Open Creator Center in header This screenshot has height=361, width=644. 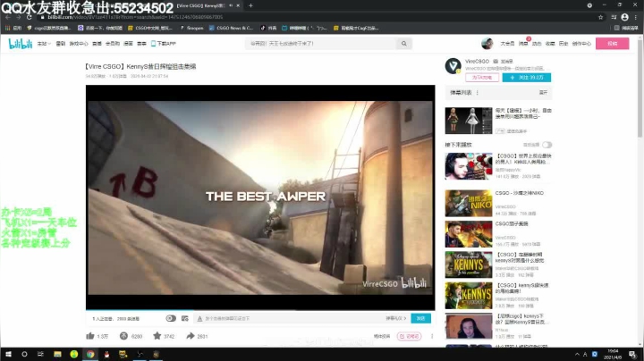tap(581, 44)
